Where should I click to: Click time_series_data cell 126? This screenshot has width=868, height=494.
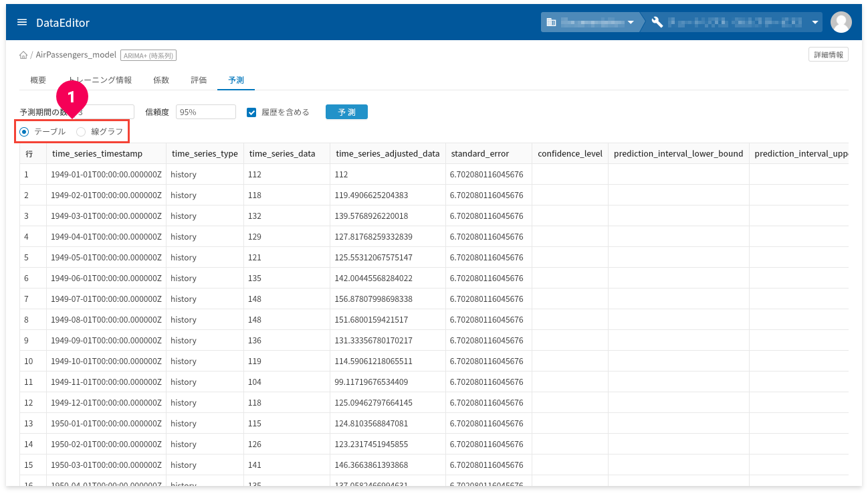[x=287, y=444]
